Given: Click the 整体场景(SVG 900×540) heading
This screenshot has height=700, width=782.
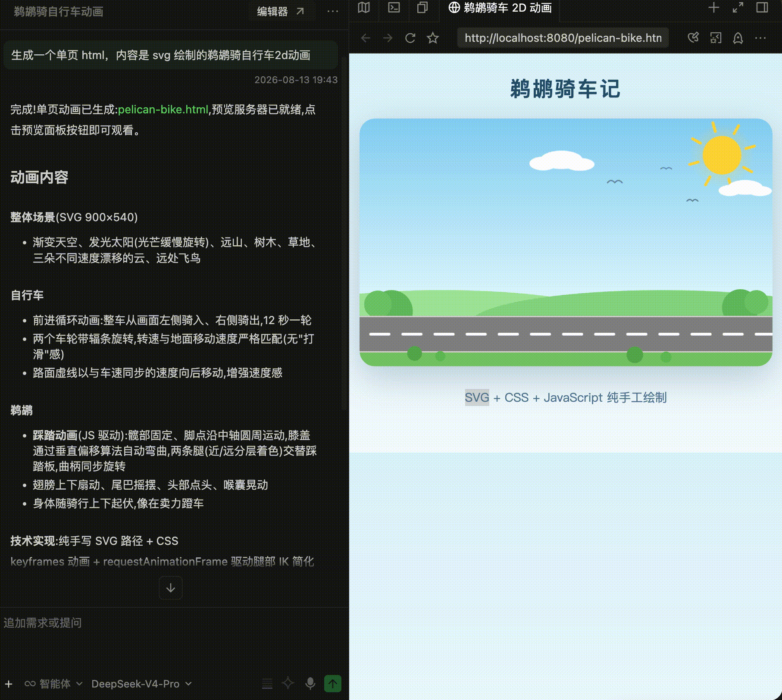Looking at the screenshot, I should pos(74,217).
